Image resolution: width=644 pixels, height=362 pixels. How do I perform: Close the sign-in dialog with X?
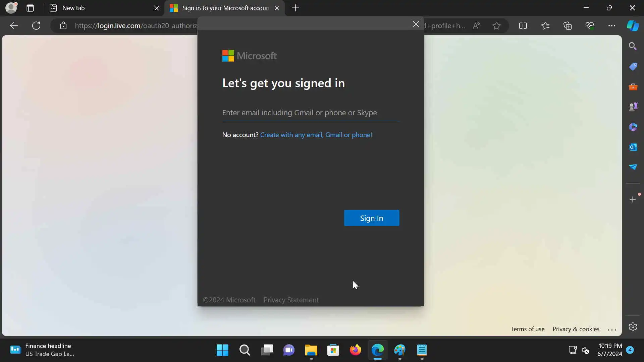[416, 24]
